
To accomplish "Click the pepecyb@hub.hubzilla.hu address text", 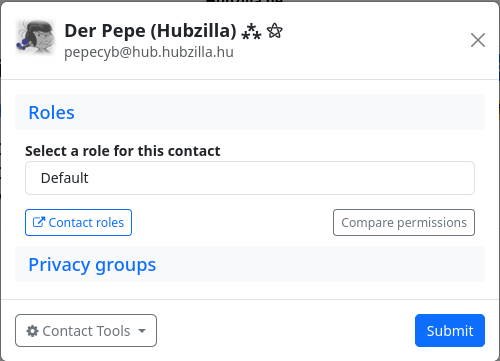I will [149, 52].
